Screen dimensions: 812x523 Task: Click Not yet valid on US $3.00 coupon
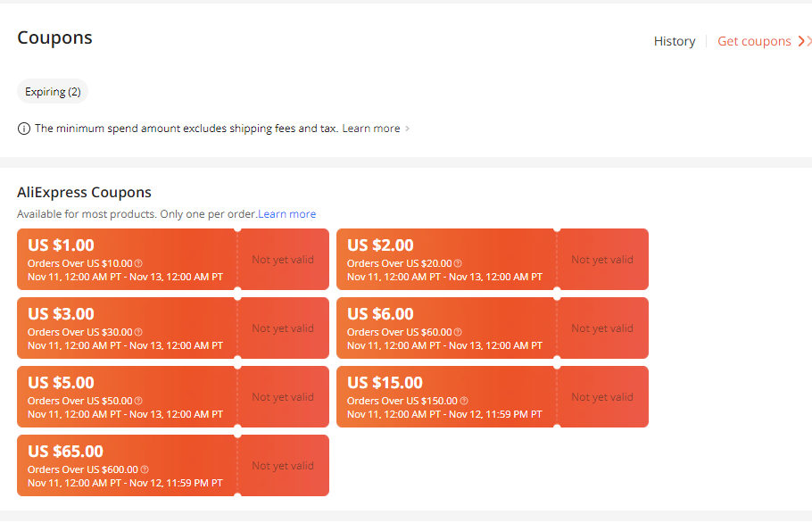(283, 328)
